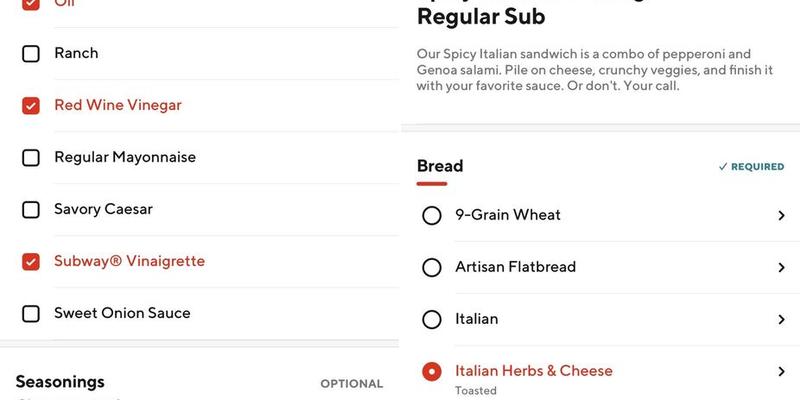Tick the Savory Caesar checkbox
Screen dimensions: 800x400
[x=31, y=209]
